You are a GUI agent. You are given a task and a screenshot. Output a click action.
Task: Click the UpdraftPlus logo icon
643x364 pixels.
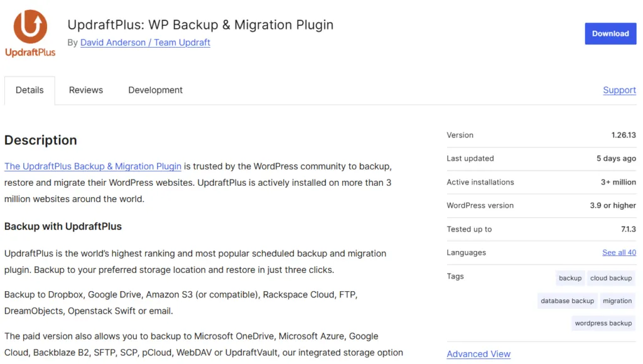pos(30,33)
